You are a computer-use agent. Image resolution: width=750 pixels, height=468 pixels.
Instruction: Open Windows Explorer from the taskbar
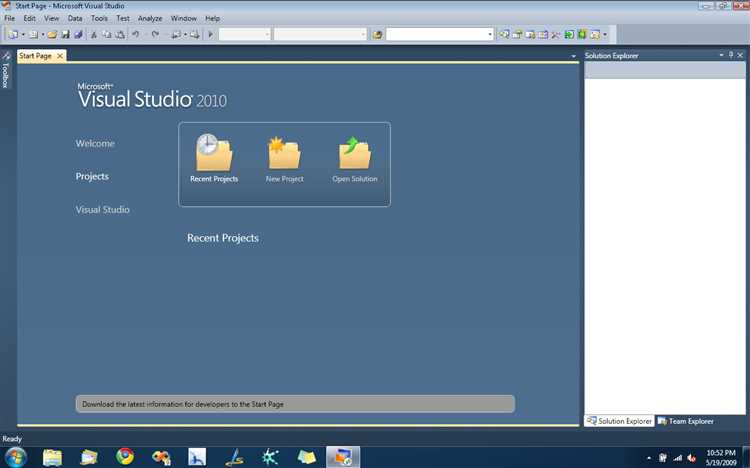[52, 457]
